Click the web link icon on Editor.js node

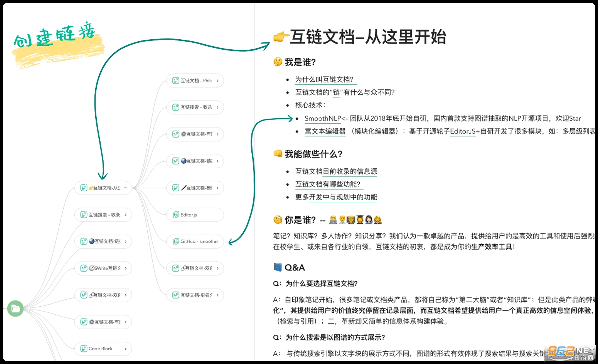click(176, 215)
